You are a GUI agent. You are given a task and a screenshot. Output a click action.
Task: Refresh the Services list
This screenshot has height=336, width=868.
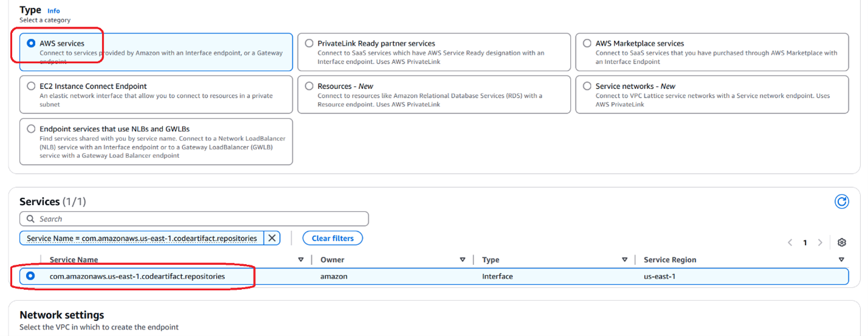(x=841, y=201)
